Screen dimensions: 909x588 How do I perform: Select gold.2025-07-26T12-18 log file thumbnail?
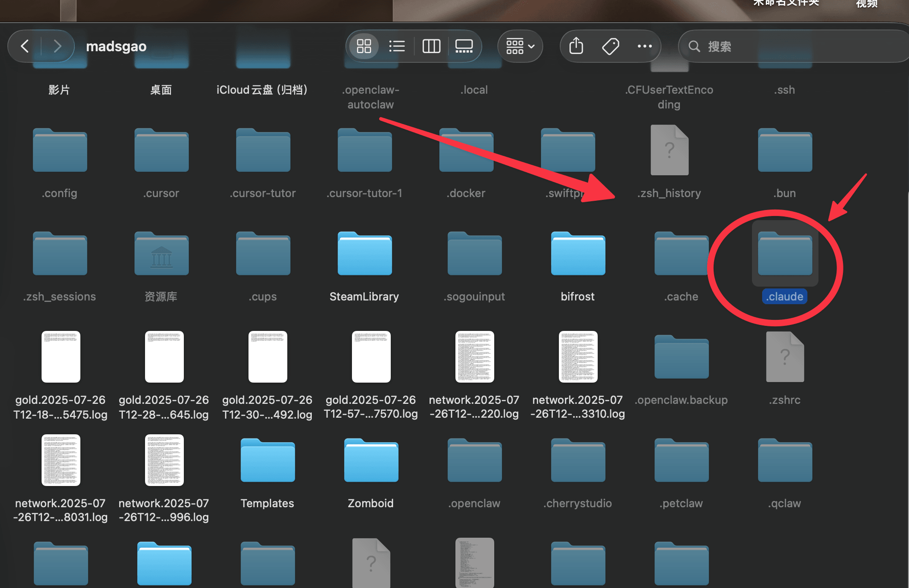(x=61, y=358)
